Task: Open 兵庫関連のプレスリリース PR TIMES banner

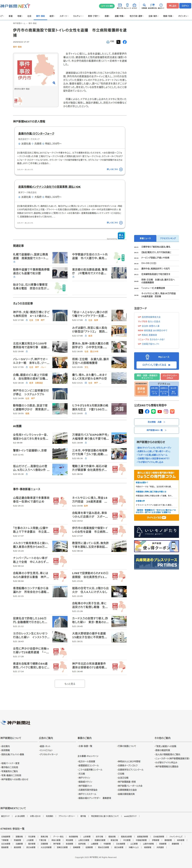Action: point(157,562)
